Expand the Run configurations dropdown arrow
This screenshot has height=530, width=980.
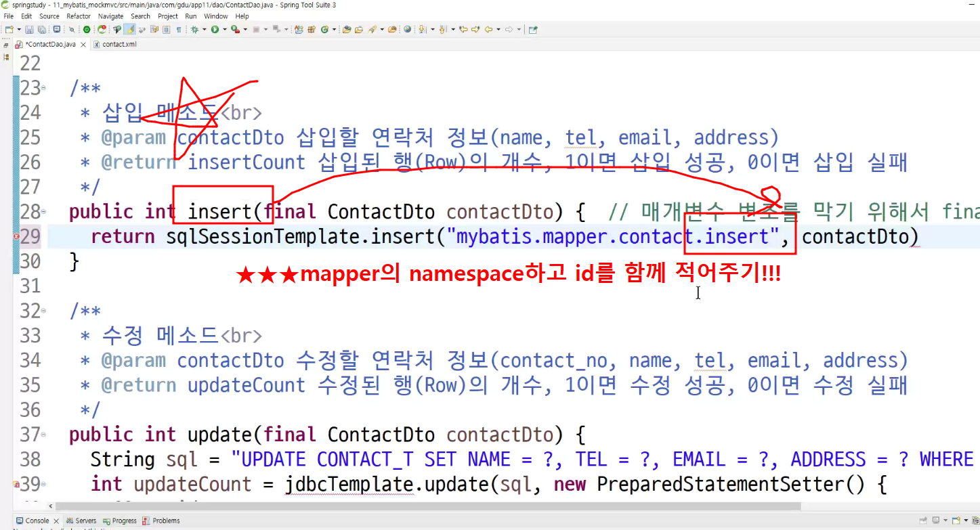tap(224, 30)
